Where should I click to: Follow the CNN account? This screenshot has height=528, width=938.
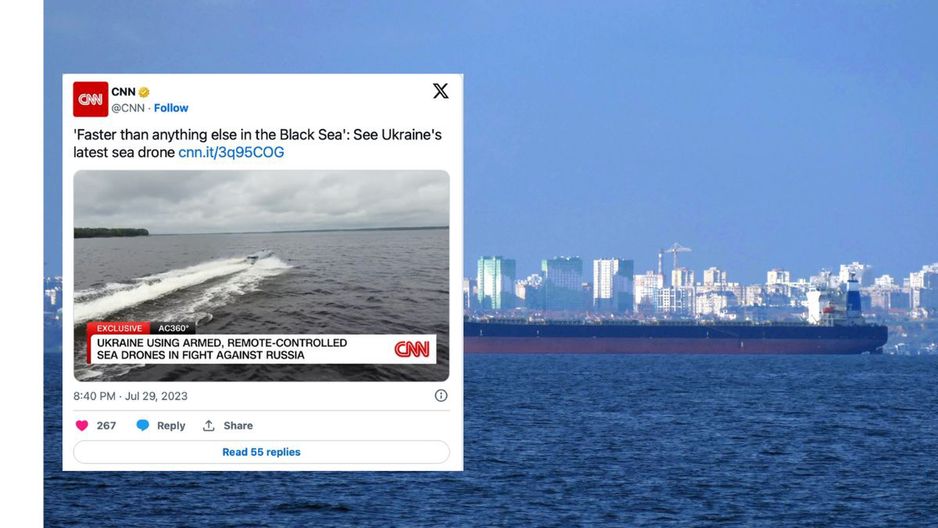click(x=171, y=108)
